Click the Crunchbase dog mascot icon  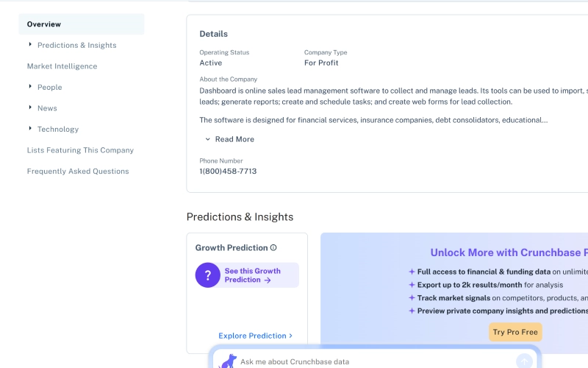click(229, 361)
